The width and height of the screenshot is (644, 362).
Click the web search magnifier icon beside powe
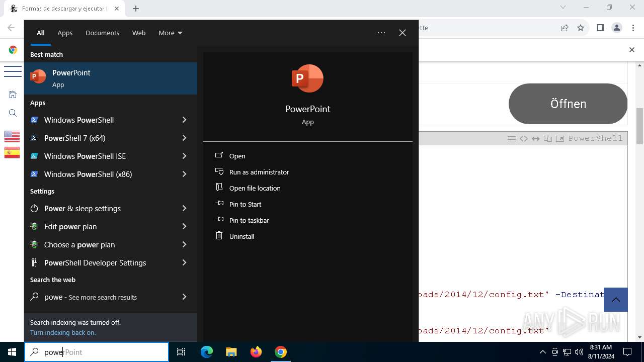click(34, 297)
